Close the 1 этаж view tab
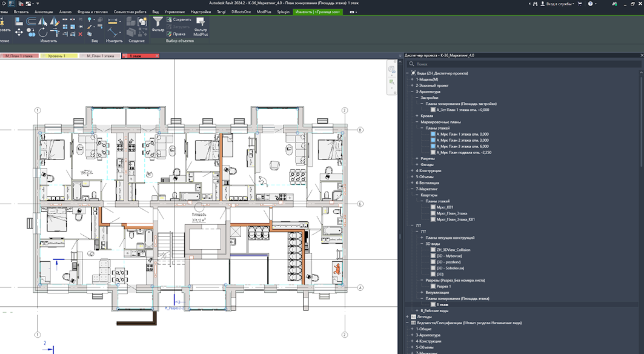This screenshot has width=644, height=354. (x=157, y=56)
